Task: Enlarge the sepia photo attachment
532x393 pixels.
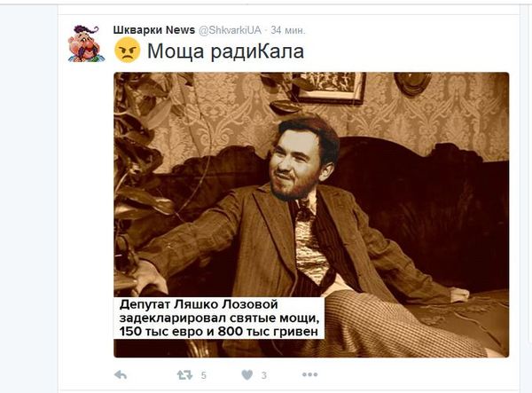Action: [311, 215]
